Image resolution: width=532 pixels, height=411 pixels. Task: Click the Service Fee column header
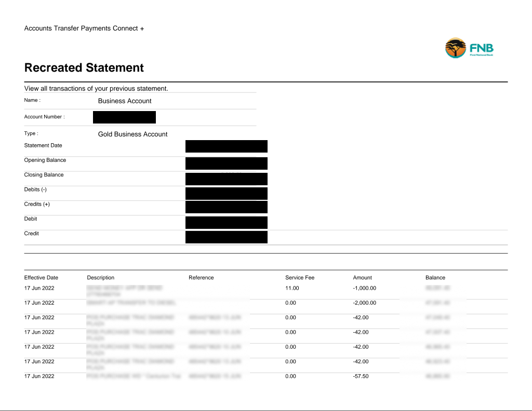point(300,278)
